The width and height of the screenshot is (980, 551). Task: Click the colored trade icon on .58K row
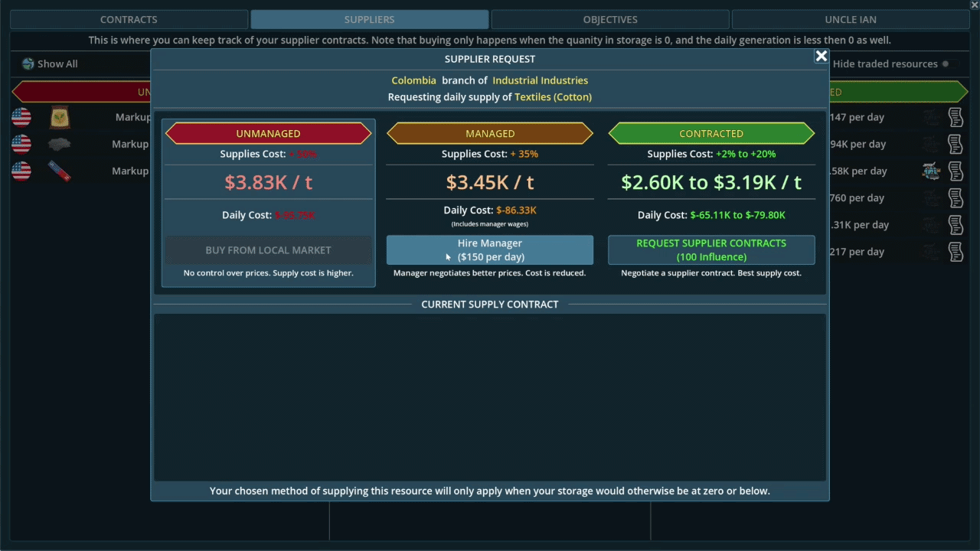(x=931, y=171)
